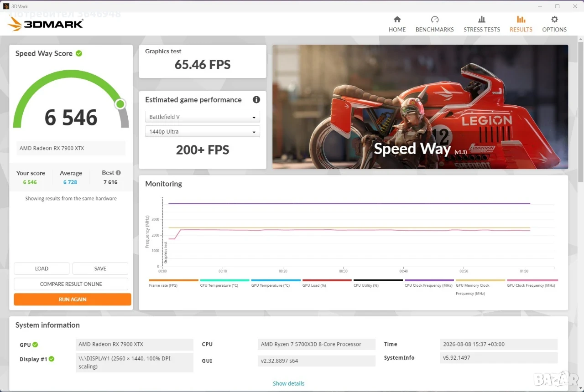Open the Benchmarks tab

[435, 24]
